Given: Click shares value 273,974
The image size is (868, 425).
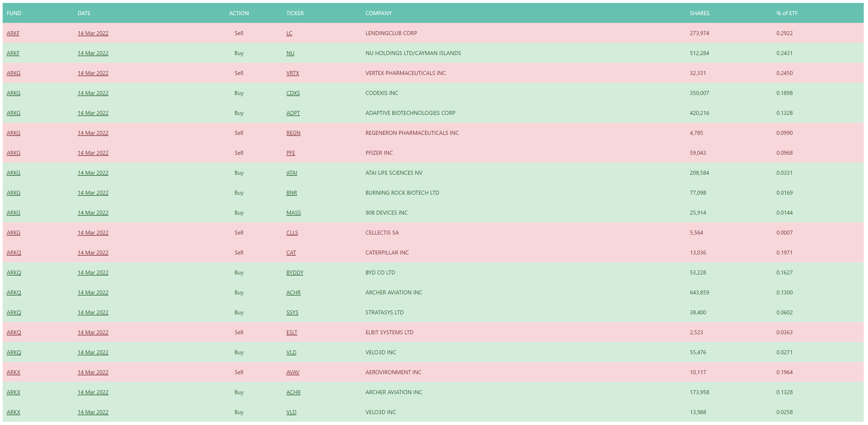Looking at the screenshot, I should coord(699,33).
